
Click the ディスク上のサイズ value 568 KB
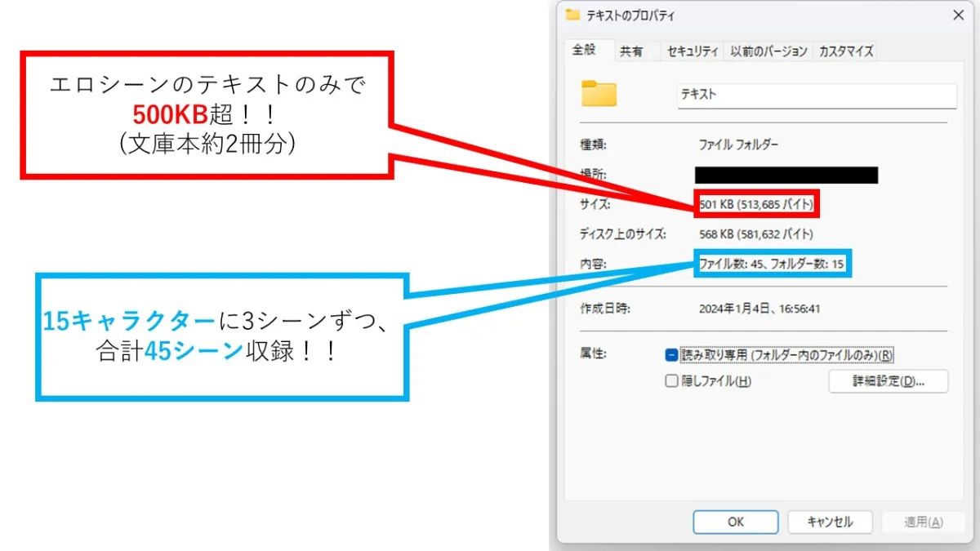click(x=755, y=233)
